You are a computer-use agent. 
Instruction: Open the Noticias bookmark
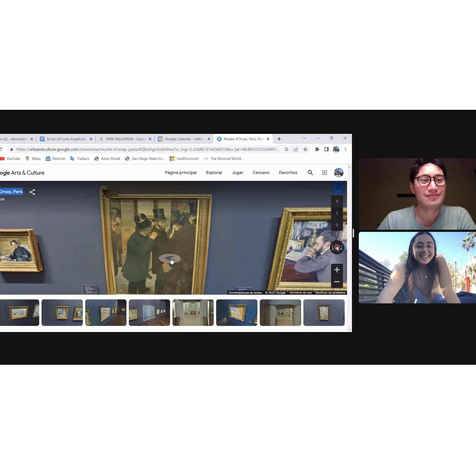(55, 159)
